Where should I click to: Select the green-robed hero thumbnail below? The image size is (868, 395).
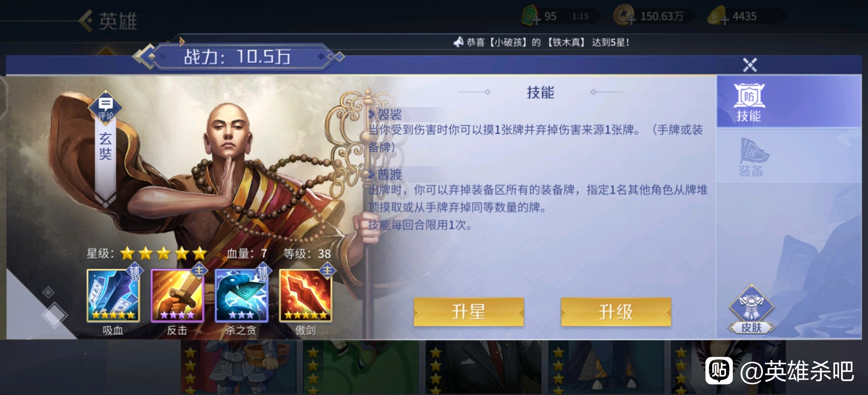[x=360, y=368]
